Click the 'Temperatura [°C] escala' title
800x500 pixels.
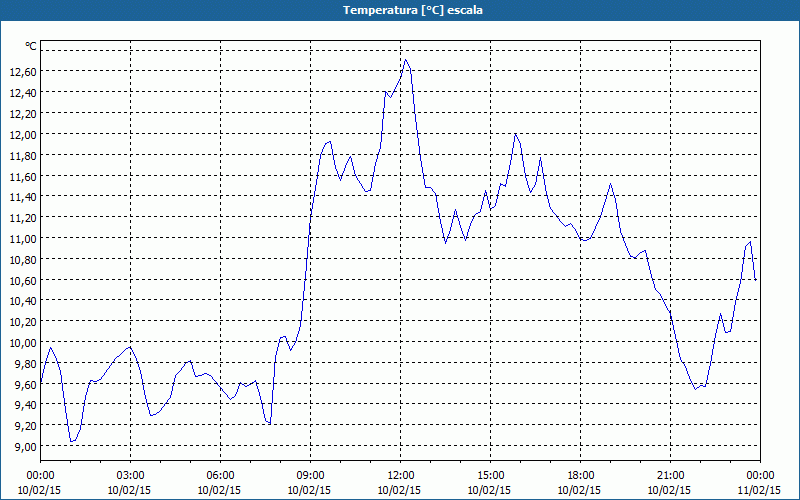(x=413, y=10)
